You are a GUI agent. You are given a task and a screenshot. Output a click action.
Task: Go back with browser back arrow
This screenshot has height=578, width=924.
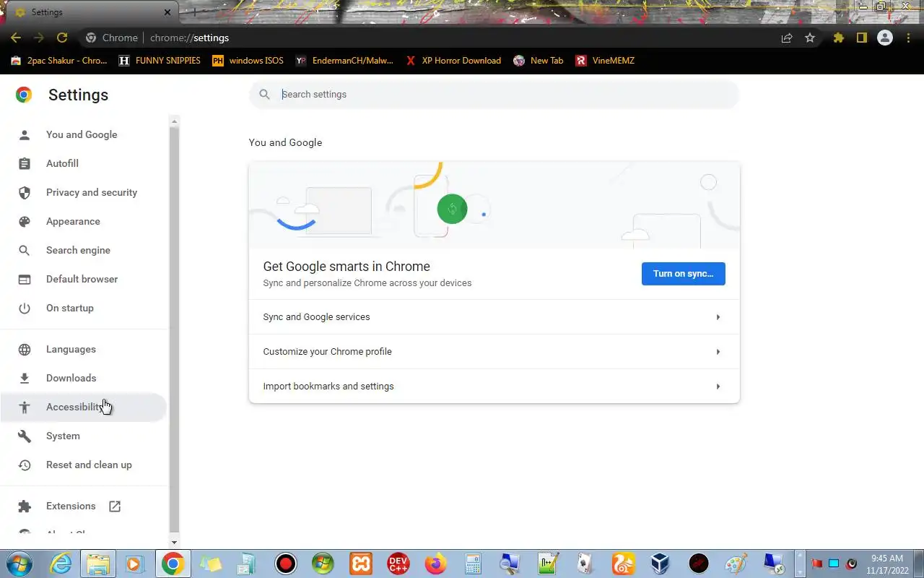coord(16,38)
